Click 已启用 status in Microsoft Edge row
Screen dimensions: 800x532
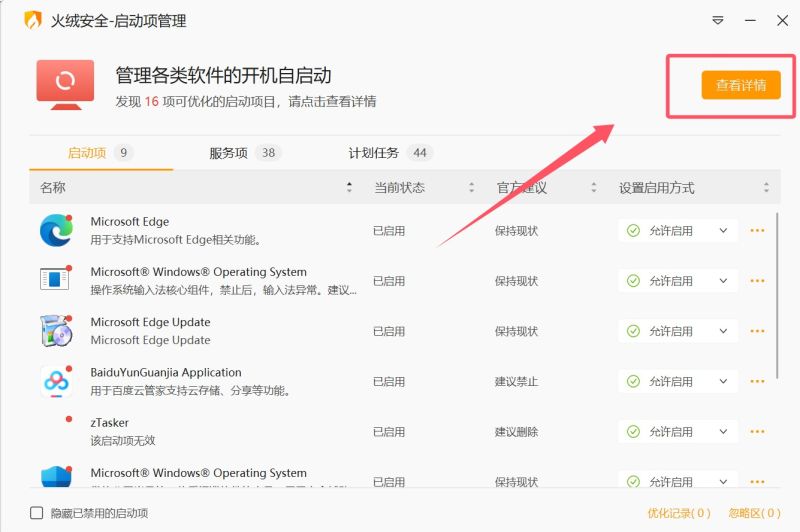point(389,231)
